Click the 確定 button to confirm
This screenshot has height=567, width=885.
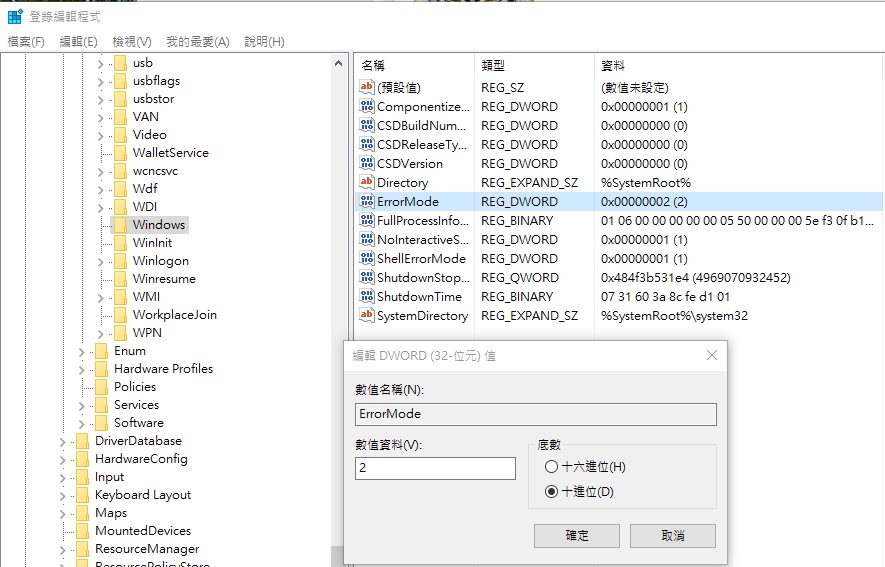coord(577,535)
